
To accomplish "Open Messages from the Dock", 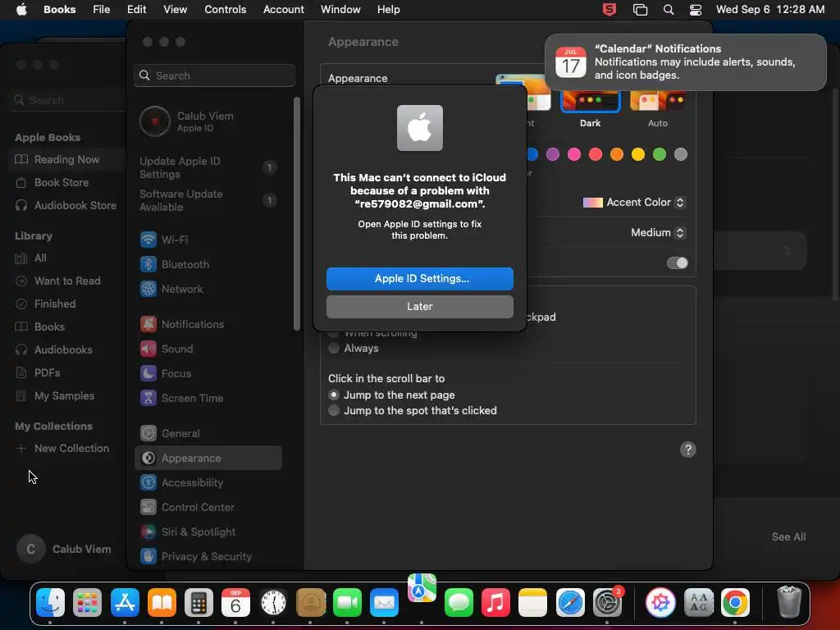I will [459, 603].
